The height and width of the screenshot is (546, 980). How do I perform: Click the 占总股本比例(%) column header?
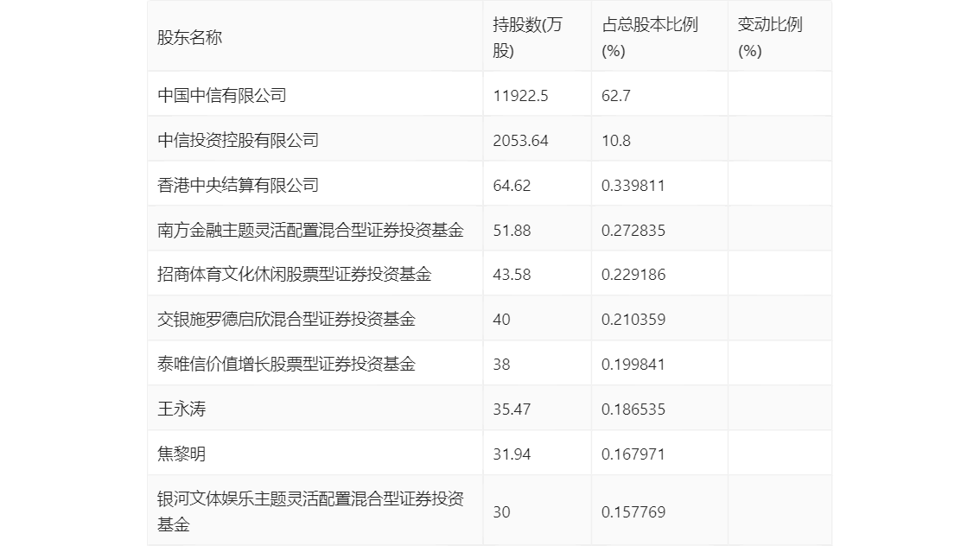649,37
